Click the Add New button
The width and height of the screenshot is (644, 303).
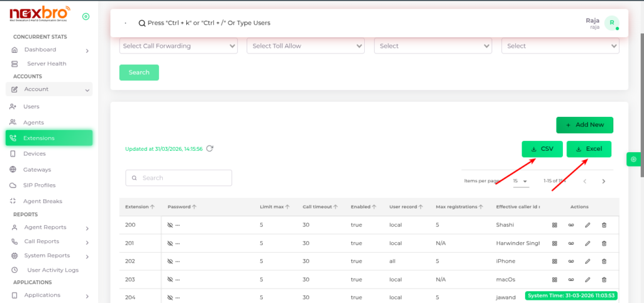click(x=584, y=125)
